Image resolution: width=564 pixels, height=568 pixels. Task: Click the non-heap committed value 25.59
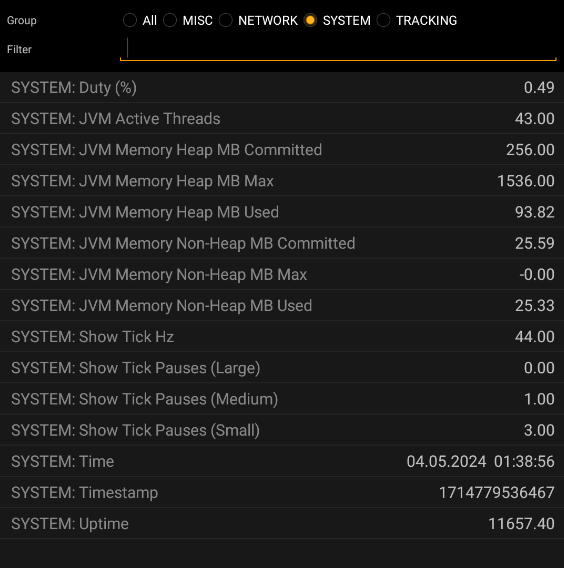pyautogui.click(x=535, y=243)
